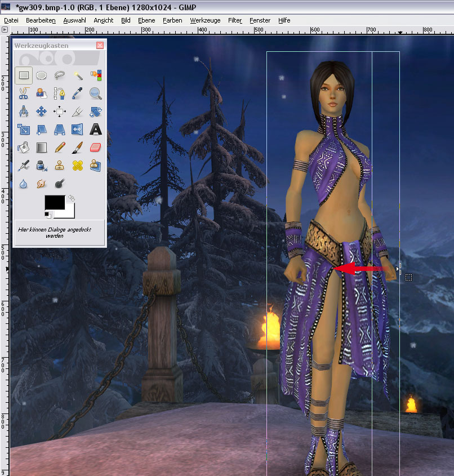Choose the Scissors Select tool
454x476 pixels.
pos(23,93)
